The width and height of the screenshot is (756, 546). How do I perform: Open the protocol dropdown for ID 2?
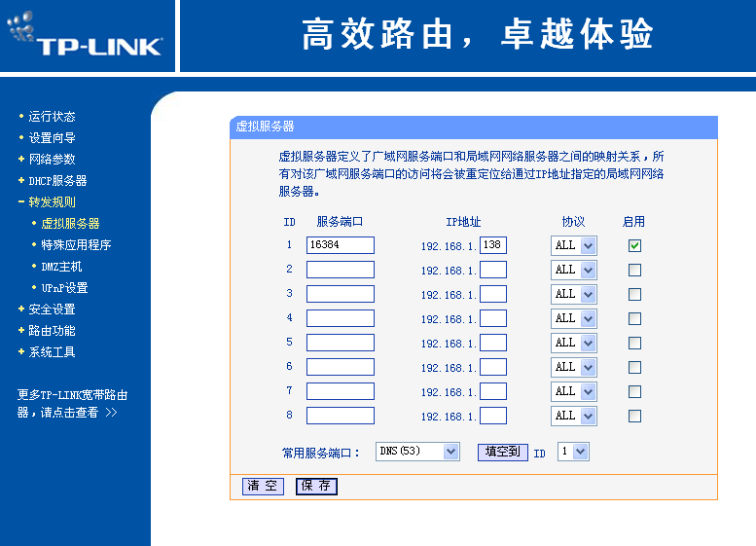point(574,271)
